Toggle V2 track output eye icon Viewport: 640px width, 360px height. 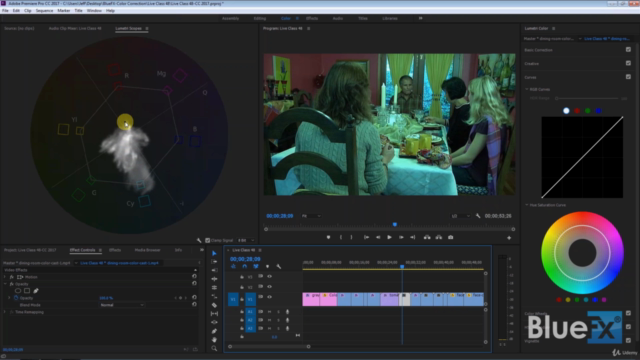269,287
